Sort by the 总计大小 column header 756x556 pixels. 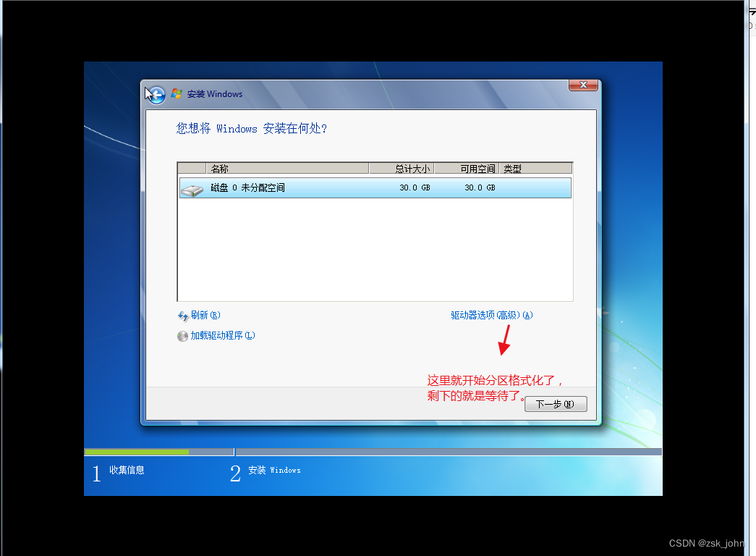point(402,169)
